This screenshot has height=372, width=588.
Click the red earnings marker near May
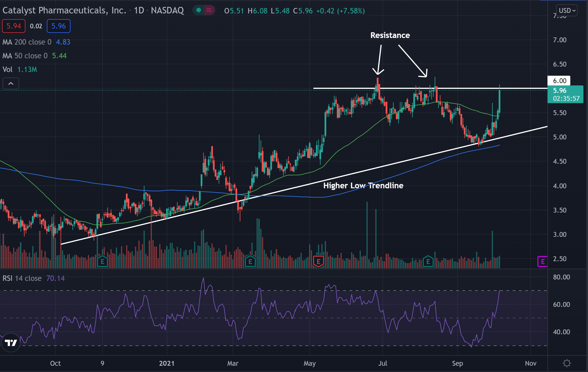click(x=319, y=261)
